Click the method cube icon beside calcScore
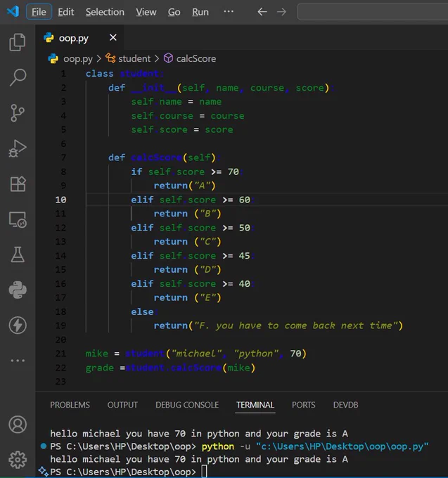Image resolution: width=448 pixels, height=478 pixels. pos(168,58)
